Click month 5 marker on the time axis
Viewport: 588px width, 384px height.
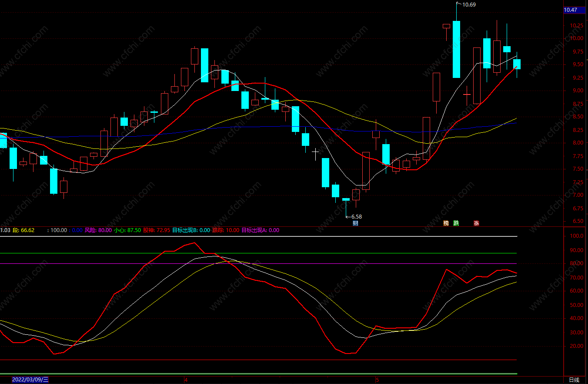click(378, 380)
